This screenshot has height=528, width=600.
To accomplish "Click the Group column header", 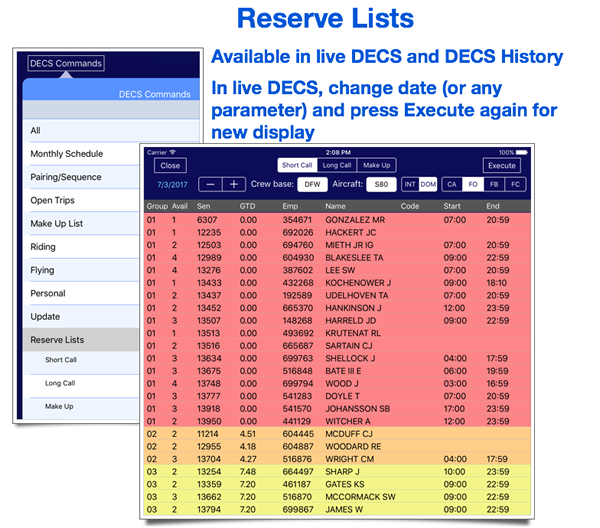I will [157, 206].
